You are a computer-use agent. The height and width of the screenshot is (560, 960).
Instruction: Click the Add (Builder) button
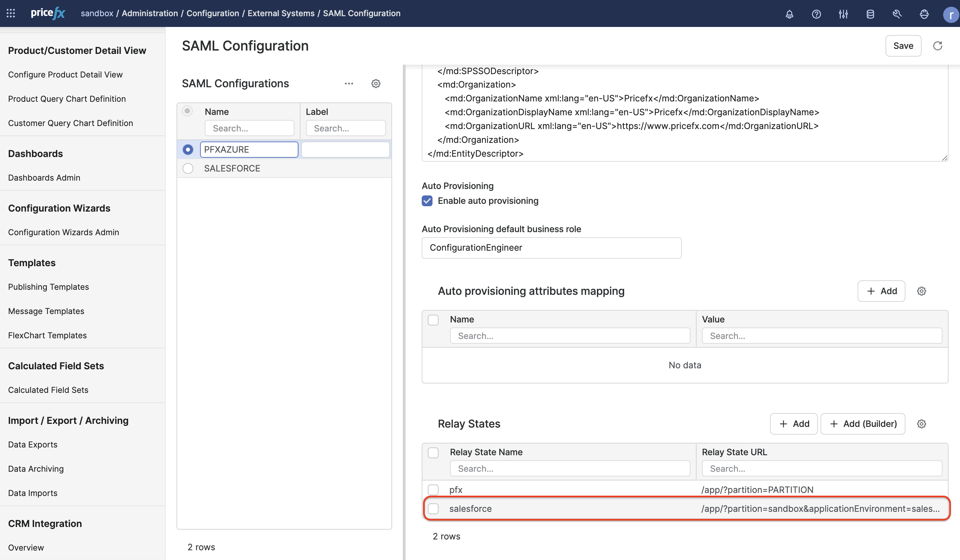tap(862, 424)
